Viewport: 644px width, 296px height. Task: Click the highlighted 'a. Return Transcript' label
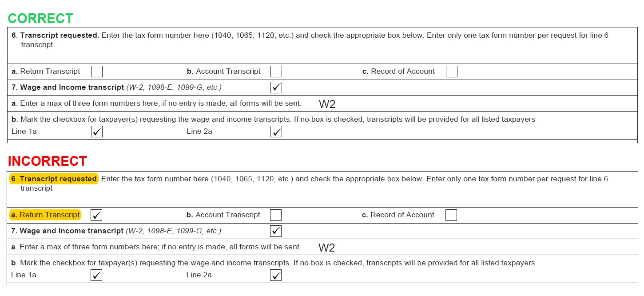pyautogui.click(x=45, y=215)
